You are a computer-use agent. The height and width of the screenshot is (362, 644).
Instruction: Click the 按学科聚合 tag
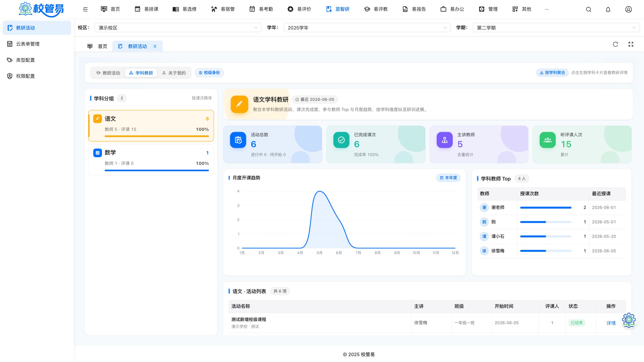pyautogui.click(x=552, y=73)
